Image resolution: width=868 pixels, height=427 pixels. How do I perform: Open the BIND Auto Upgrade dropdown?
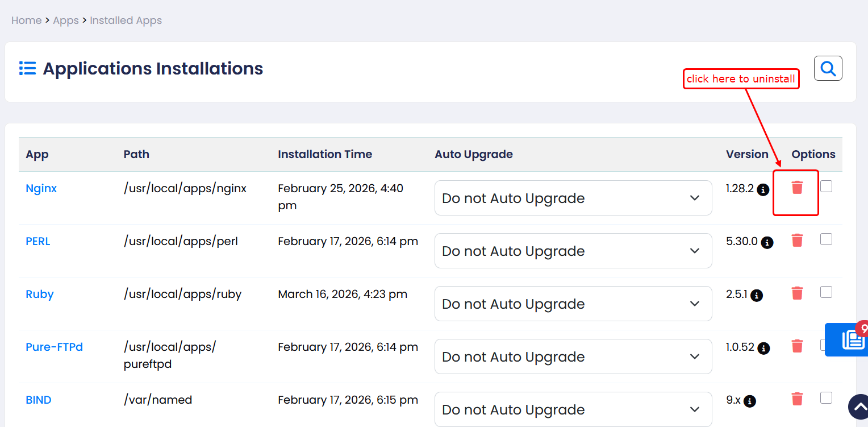tap(573, 409)
